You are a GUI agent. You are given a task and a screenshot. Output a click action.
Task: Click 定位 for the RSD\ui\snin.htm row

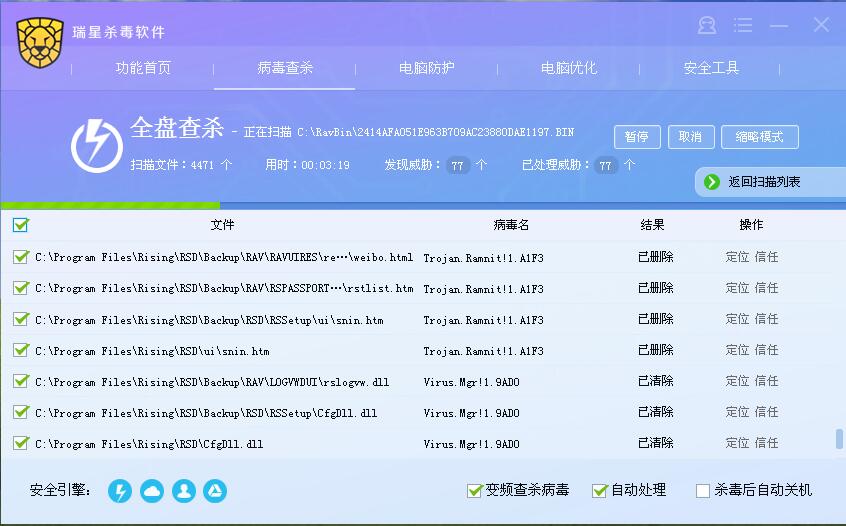(737, 350)
